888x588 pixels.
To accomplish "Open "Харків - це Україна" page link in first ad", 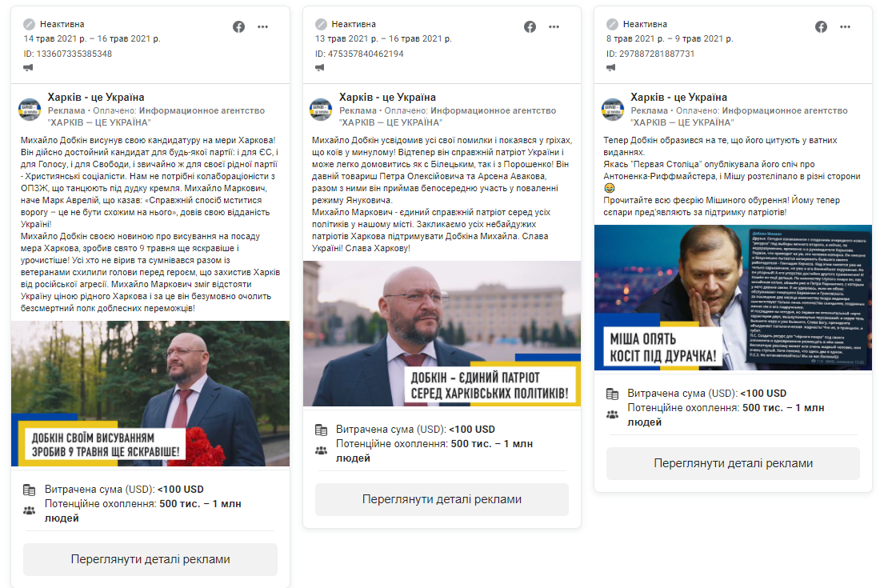I will [96, 97].
